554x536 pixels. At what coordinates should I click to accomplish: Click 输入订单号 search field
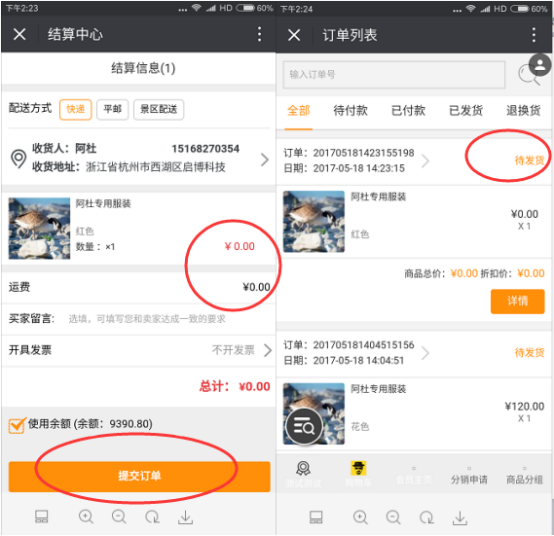click(x=394, y=75)
